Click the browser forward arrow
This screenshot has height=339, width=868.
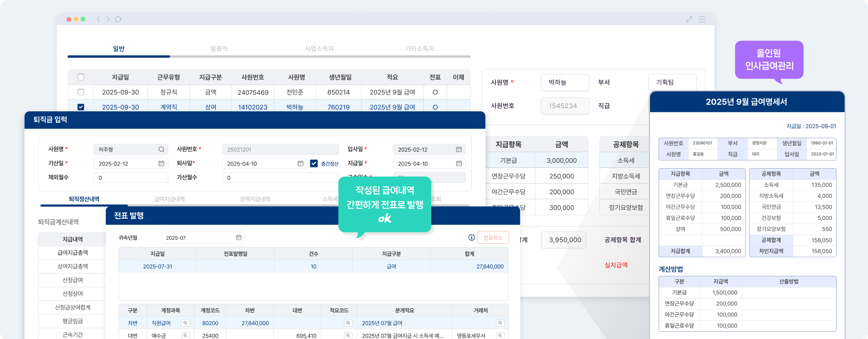108,19
